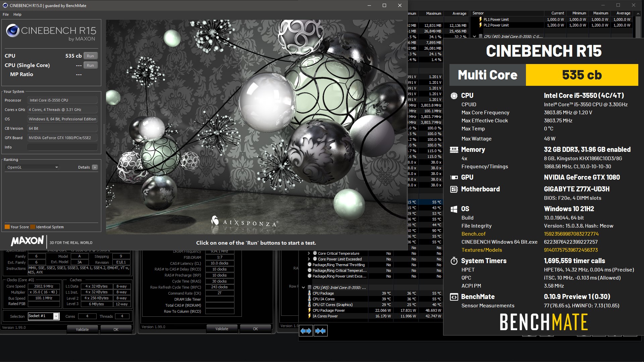
Task: Click lightning icon beside CPU Package Power
Action: tap(309, 310)
